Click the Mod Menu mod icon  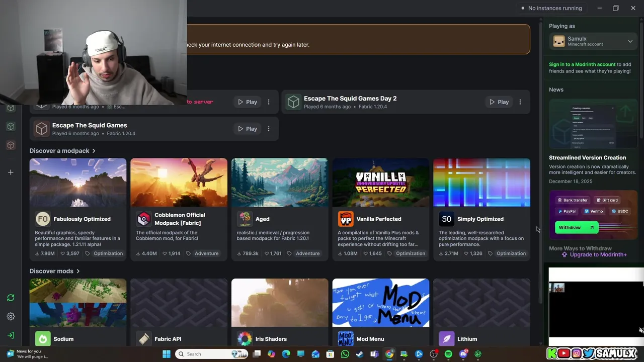pyautogui.click(x=346, y=339)
